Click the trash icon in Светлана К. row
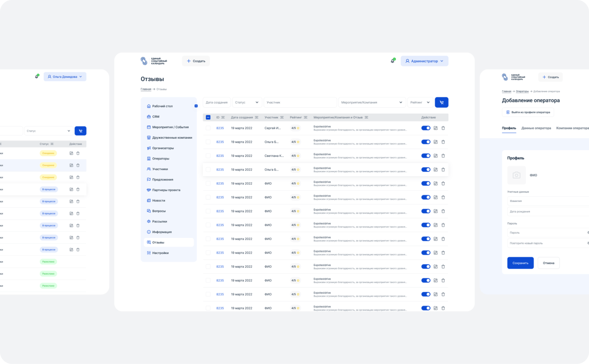The image size is (589, 364). click(443, 156)
